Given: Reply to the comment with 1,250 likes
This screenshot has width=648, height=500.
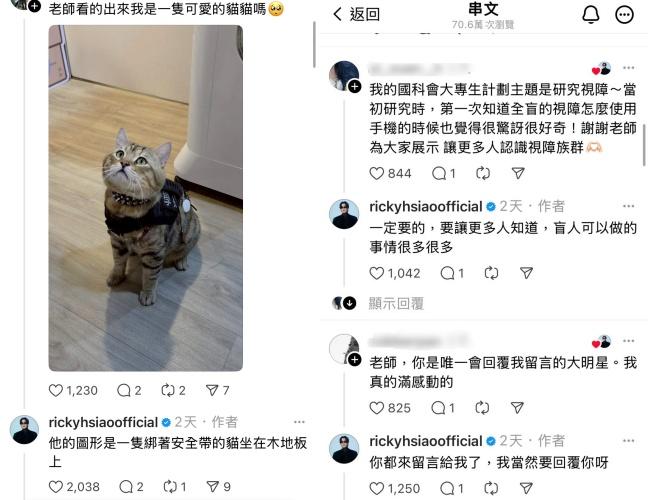Looking at the screenshot, I should (x=447, y=488).
